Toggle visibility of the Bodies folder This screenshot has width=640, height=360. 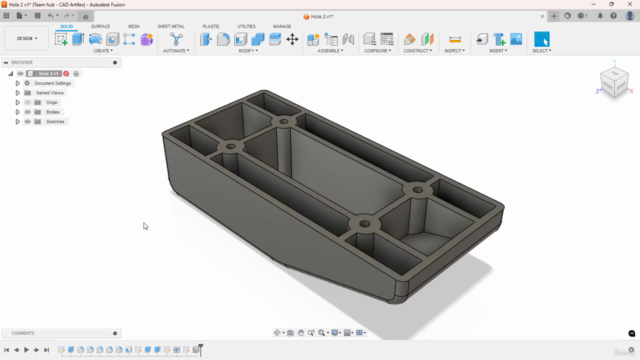tap(28, 112)
